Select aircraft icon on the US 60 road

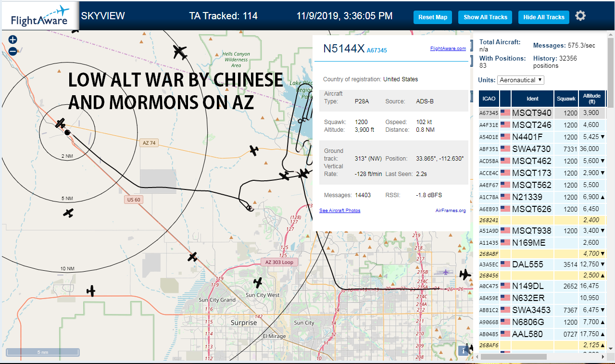pos(192,257)
